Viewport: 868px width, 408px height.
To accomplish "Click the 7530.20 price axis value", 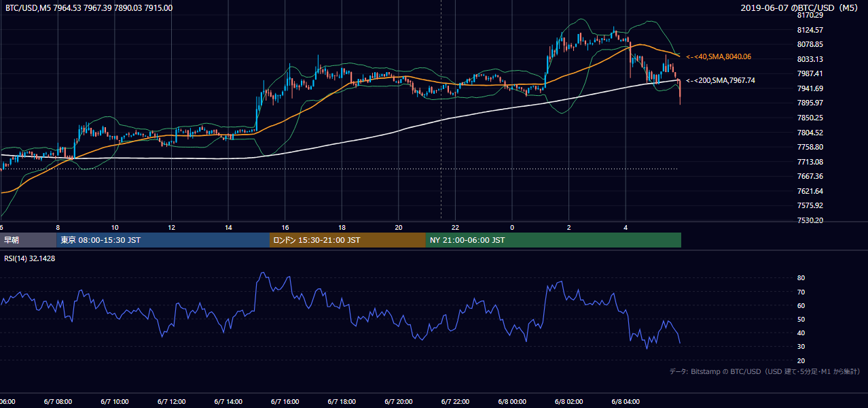I will click(x=810, y=220).
